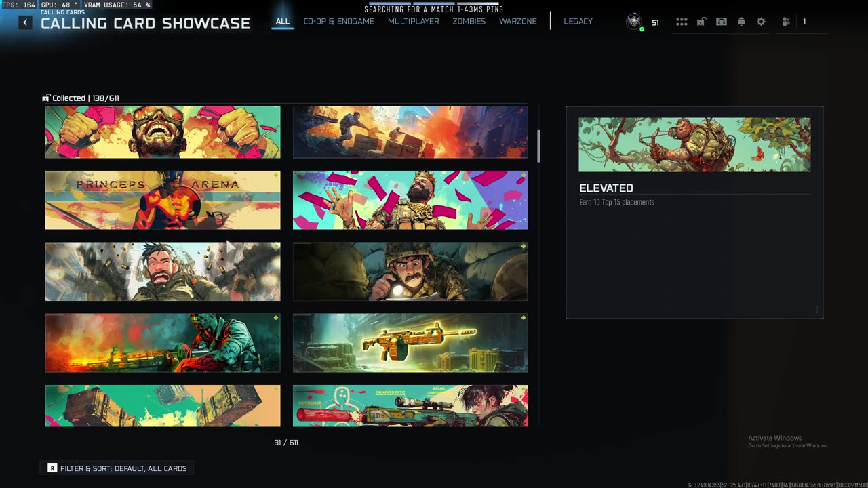The image size is (868, 488).
Task: Click the R key filter icon
Action: (x=52, y=468)
